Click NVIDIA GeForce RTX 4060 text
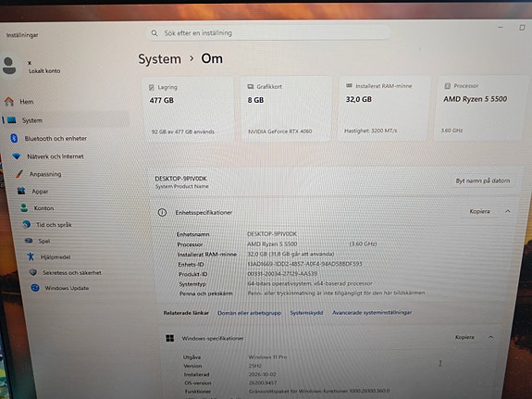Viewport: 532px width, 399px height. point(280,131)
